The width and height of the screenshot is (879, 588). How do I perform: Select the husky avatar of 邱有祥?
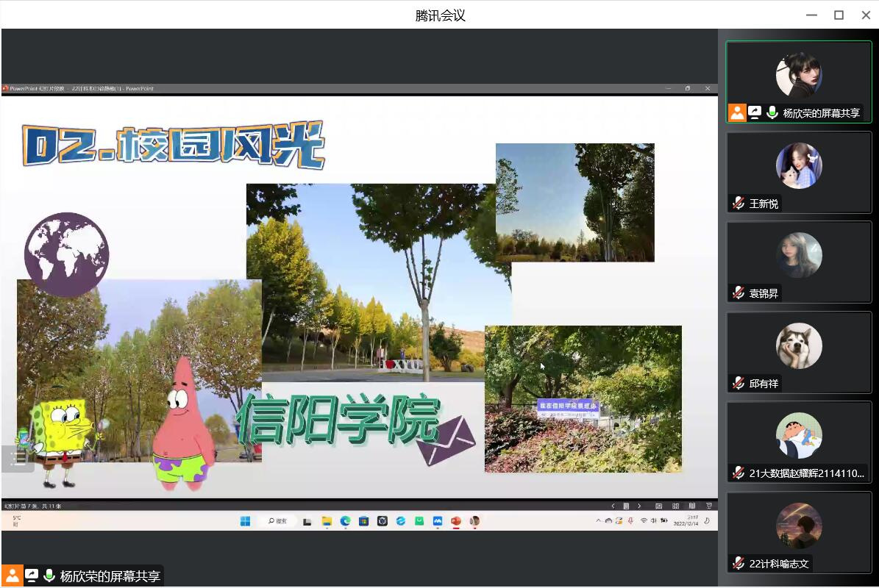tap(799, 345)
